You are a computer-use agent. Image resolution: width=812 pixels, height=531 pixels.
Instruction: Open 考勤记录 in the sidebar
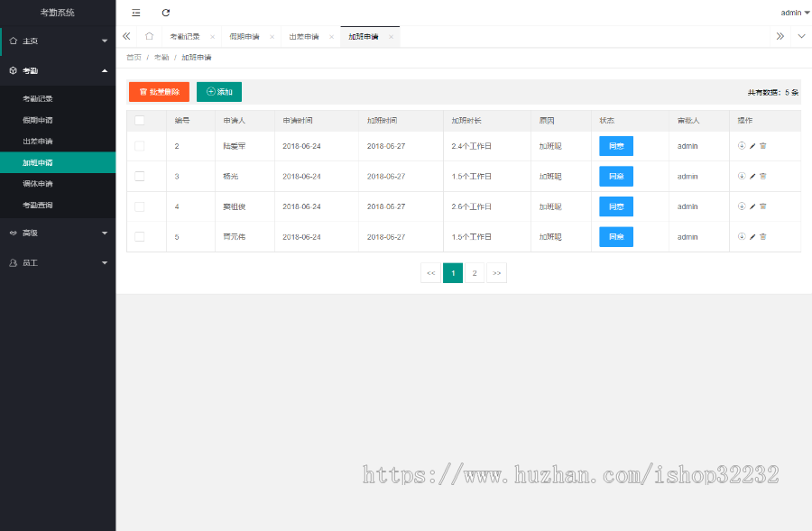[58, 98]
